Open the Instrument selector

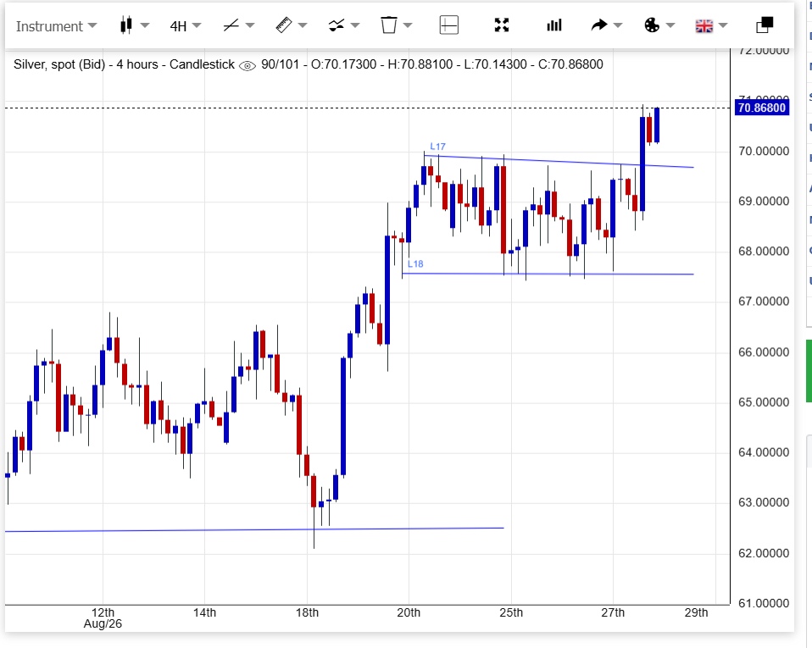tap(56, 26)
